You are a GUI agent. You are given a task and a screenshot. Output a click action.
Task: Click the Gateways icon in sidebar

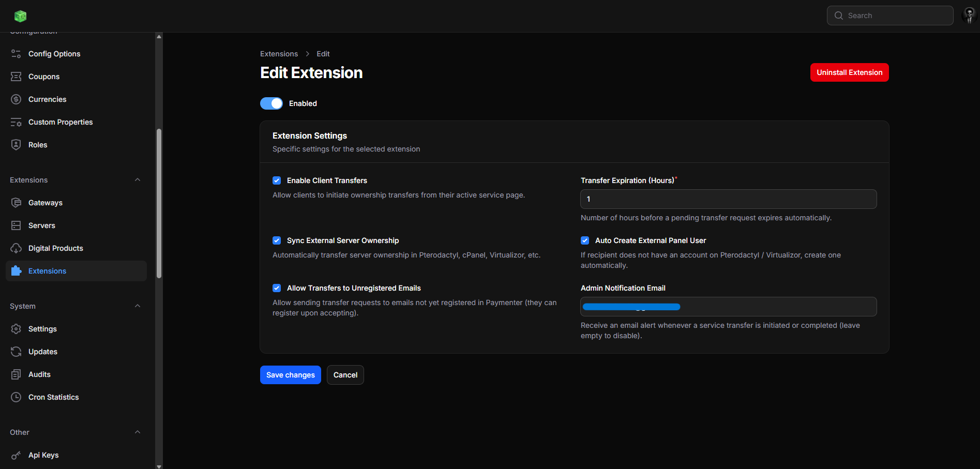pos(16,203)
